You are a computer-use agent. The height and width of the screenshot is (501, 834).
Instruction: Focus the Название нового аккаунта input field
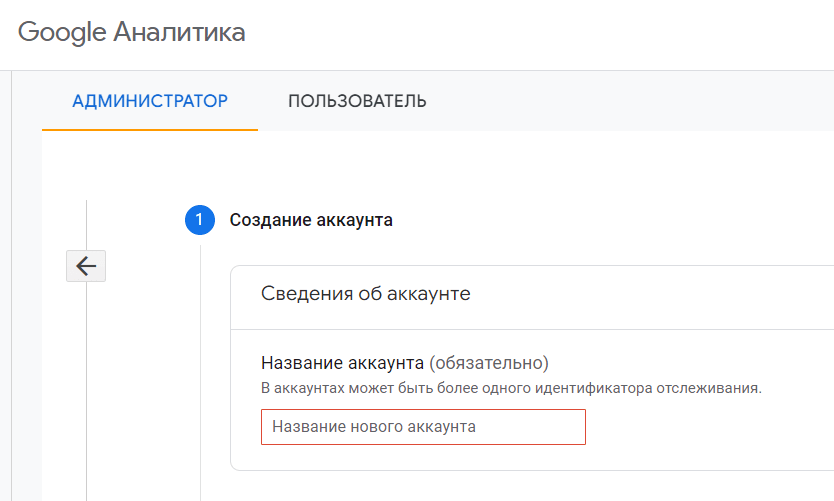coord(423,427)
